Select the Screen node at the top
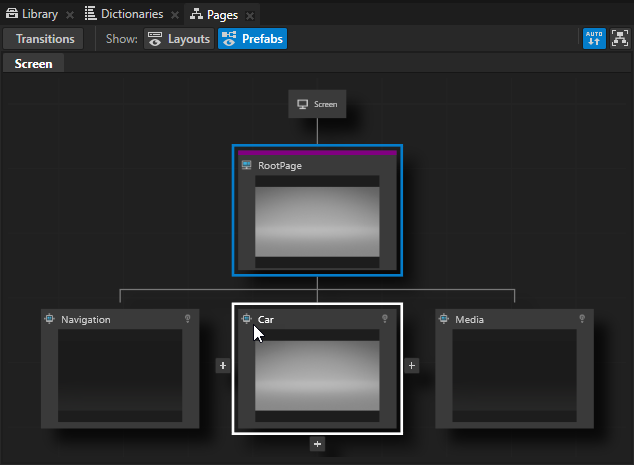The width and height of the screenshot is (634, 465). 317,104
